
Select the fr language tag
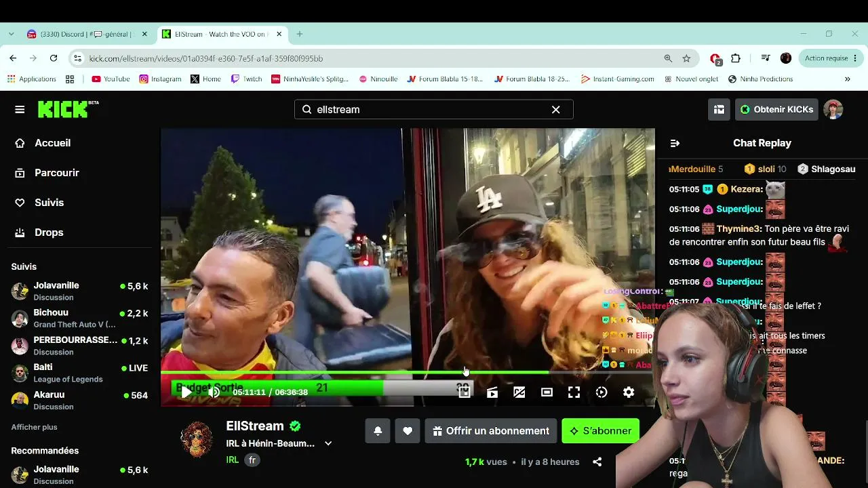tap(252, 460)
